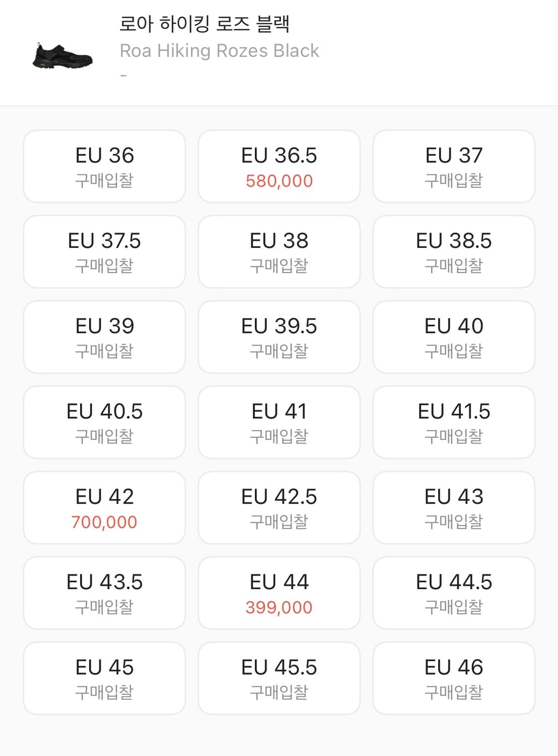This screenshot has width=558, height=756.
Task: Select the EU 42.5 size
Action: [279, 508]
